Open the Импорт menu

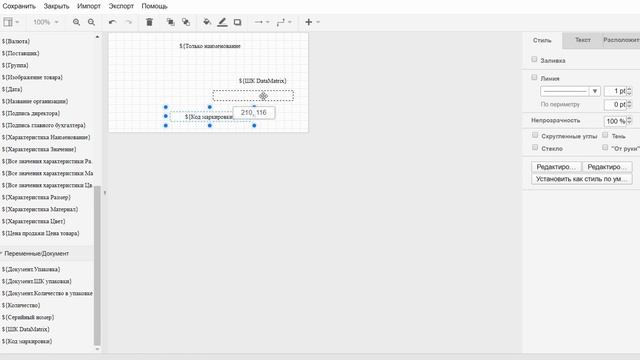(x=89, y=6)
